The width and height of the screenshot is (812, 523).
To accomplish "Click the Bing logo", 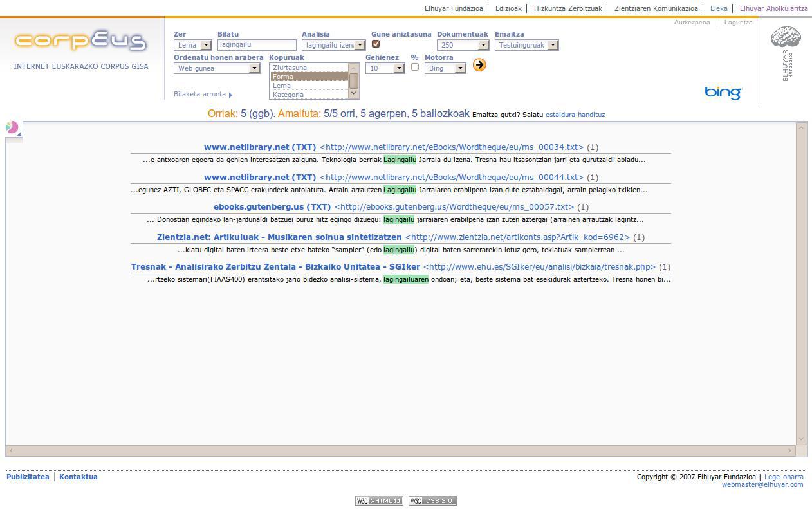I will tap(723, 93).
